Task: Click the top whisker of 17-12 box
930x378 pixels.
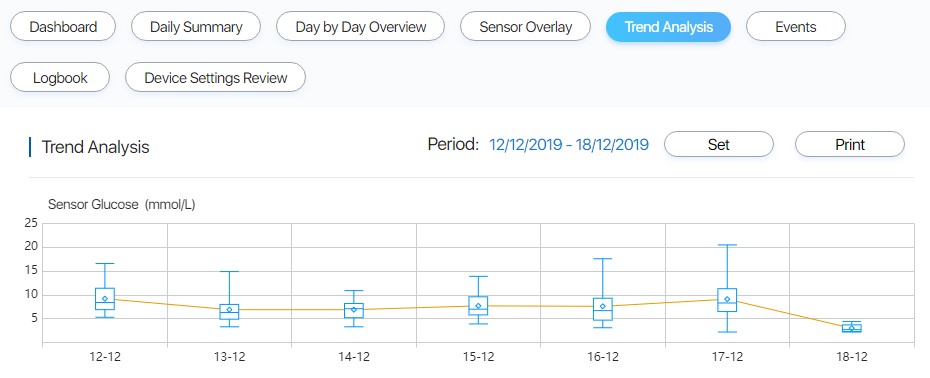Action: point(727,244)
